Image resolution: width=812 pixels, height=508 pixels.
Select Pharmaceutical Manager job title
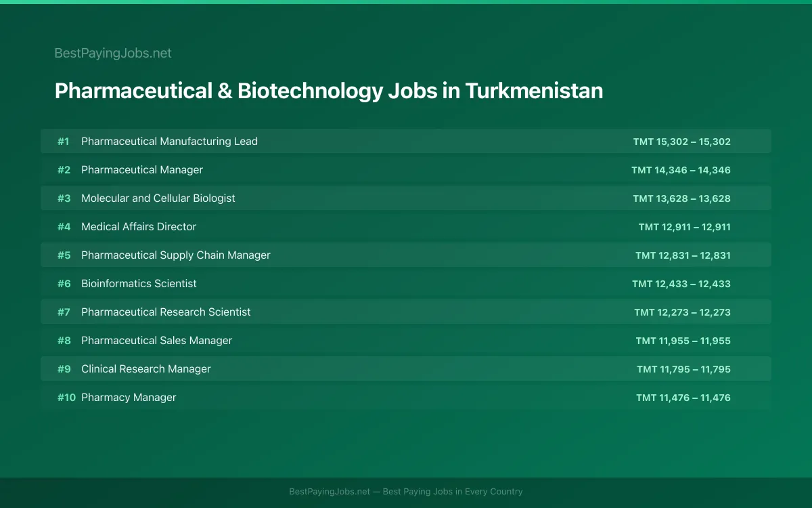pos(142,170)
